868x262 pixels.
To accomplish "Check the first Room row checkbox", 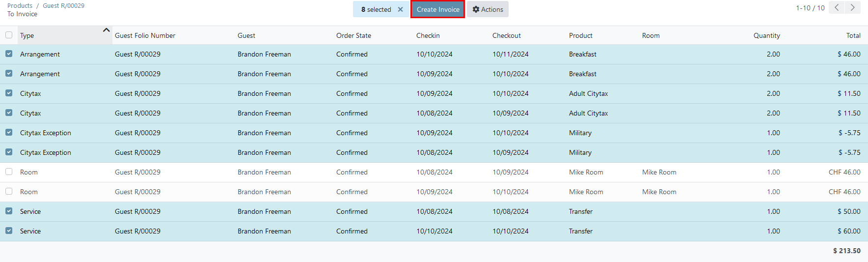I will 9,172.
